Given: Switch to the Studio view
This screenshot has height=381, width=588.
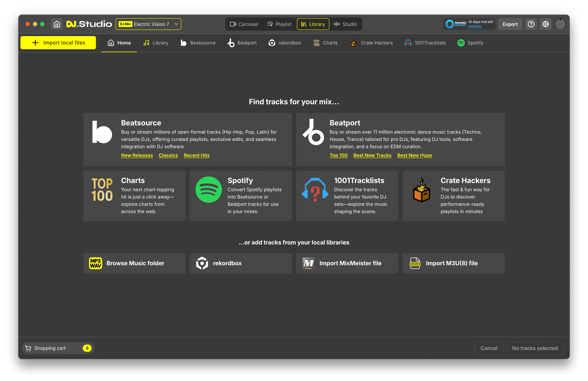Looking at the screenshot, I should [x=345, y=24].
